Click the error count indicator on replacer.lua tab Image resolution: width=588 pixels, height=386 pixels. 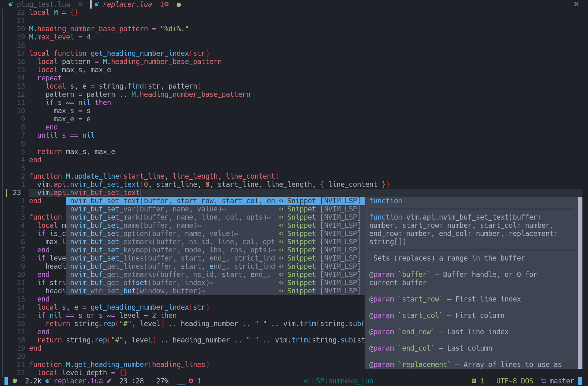click(x=164, y=4)
